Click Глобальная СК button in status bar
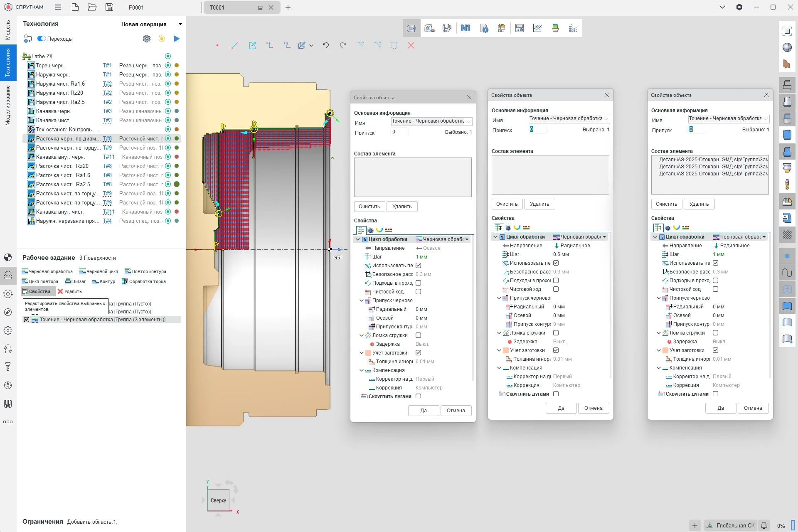Screen dimensions: 798x532 coord(731,525)
